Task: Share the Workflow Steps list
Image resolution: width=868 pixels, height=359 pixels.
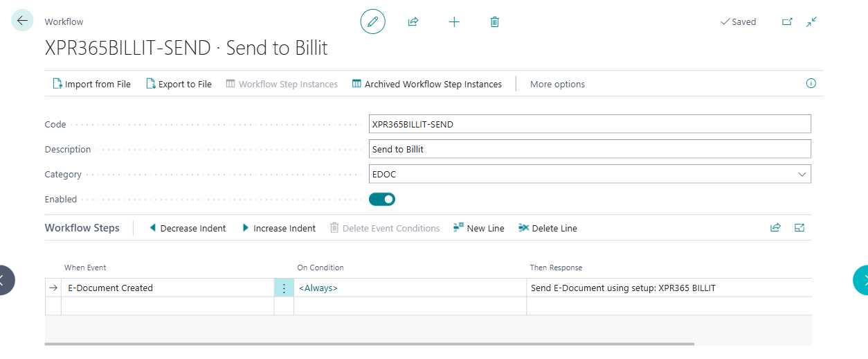Action: pyautogui.click(x=775, y=228)
